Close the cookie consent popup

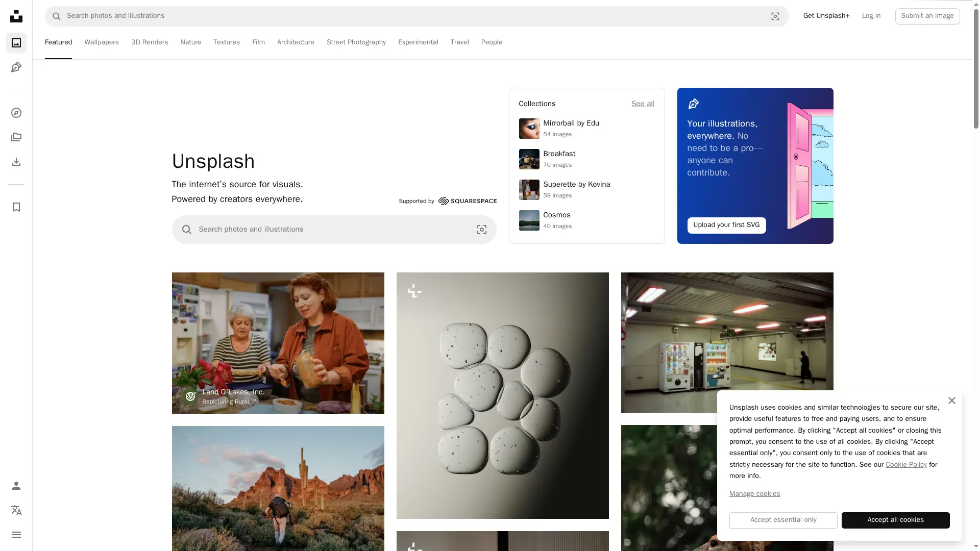coord(951,400)
